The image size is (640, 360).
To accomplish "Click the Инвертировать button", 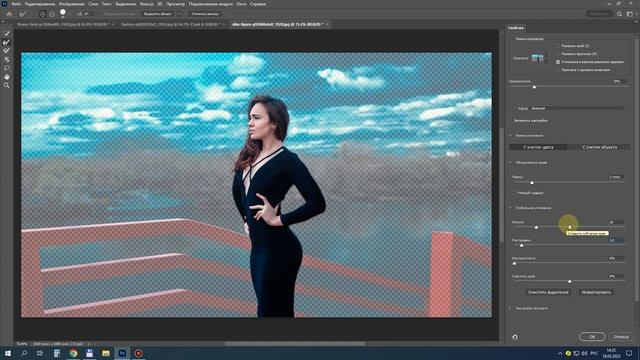I will pos(596,292).
